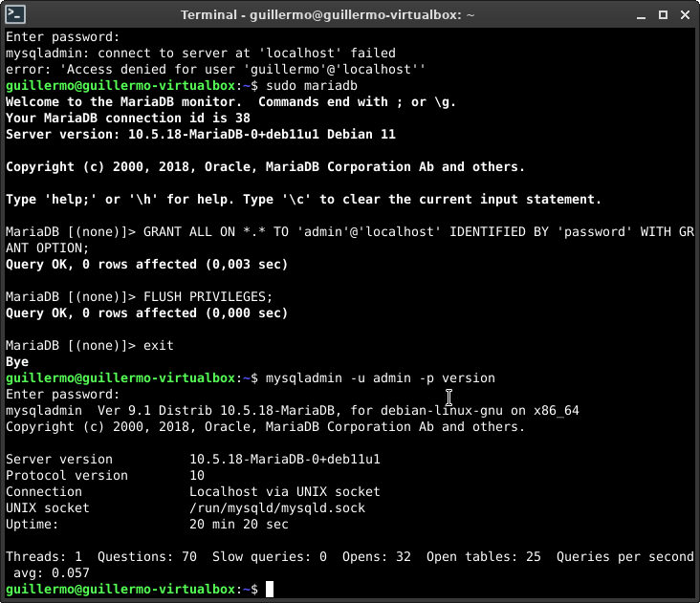Click the 'Protocol version' row

tap(67, 476)
